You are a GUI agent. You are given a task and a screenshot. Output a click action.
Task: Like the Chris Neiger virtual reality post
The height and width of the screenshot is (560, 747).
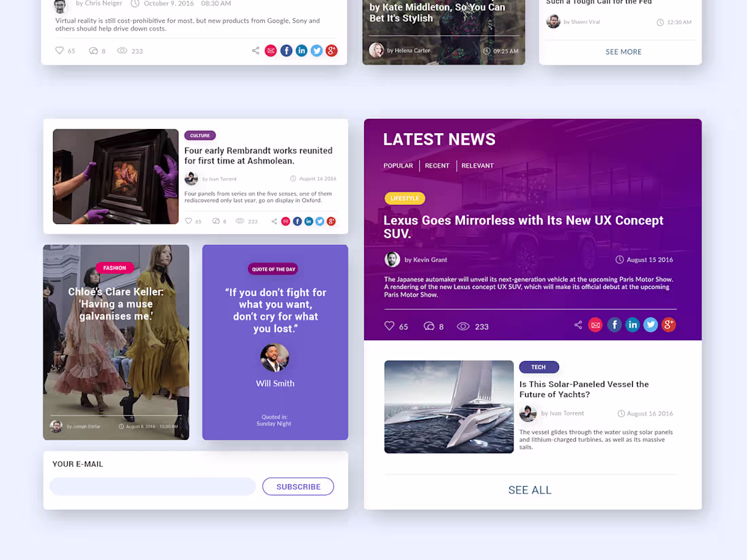click(x=61, y=50)
